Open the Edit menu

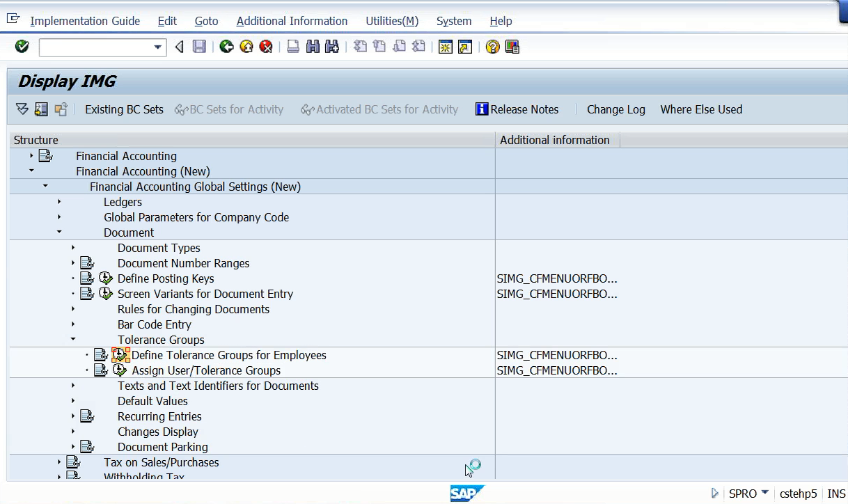point(167,21)
